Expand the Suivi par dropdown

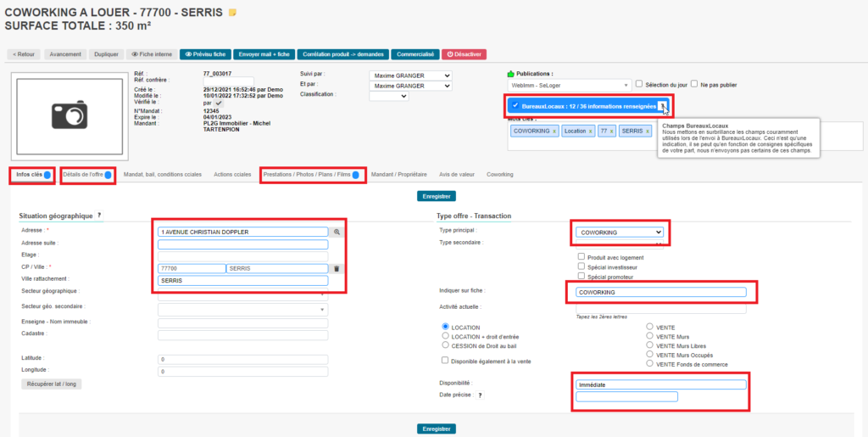tap(411, 76)
